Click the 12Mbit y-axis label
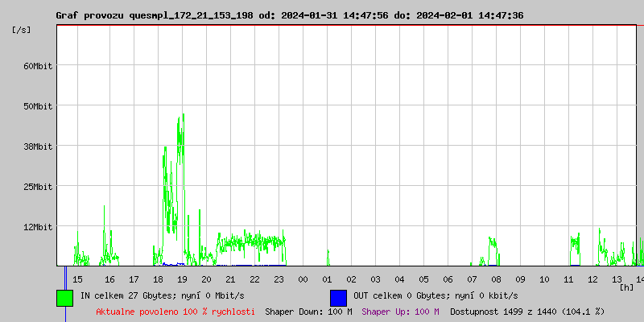 click(37, 227)
